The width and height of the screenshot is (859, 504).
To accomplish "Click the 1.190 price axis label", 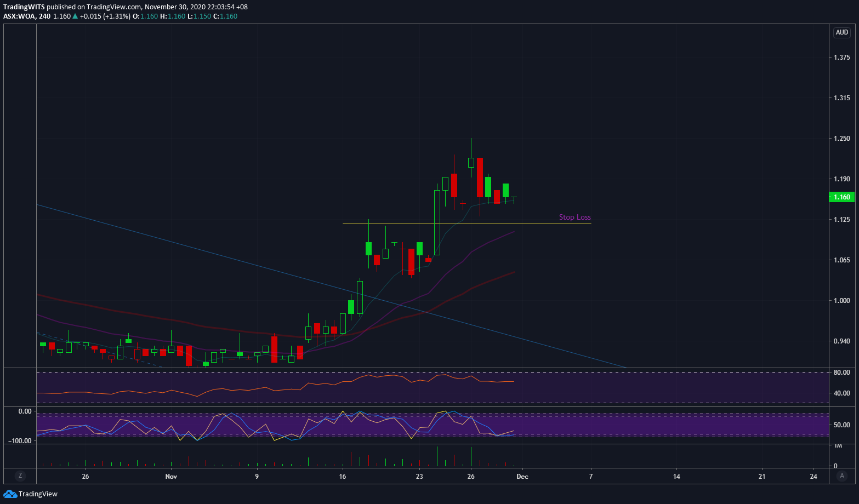I will [842, 179].
